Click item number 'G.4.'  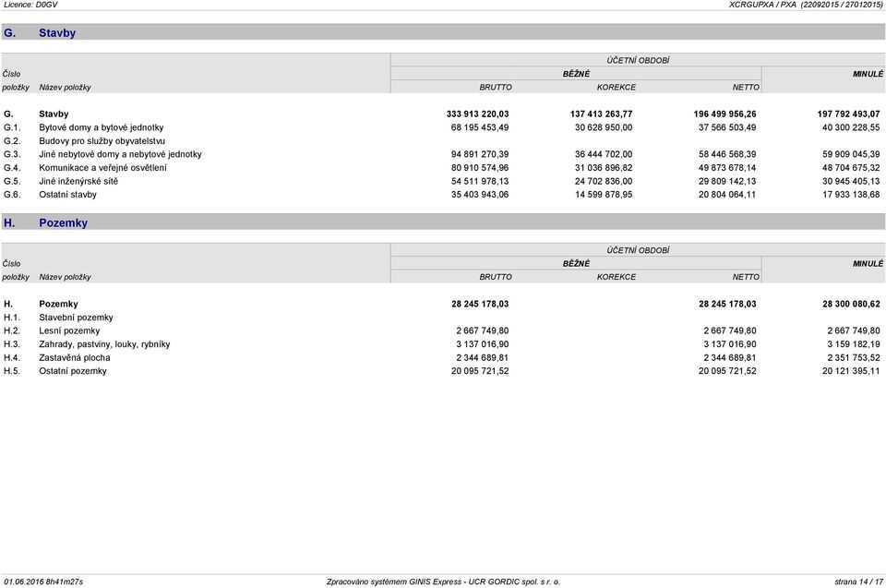pos(12,168)
